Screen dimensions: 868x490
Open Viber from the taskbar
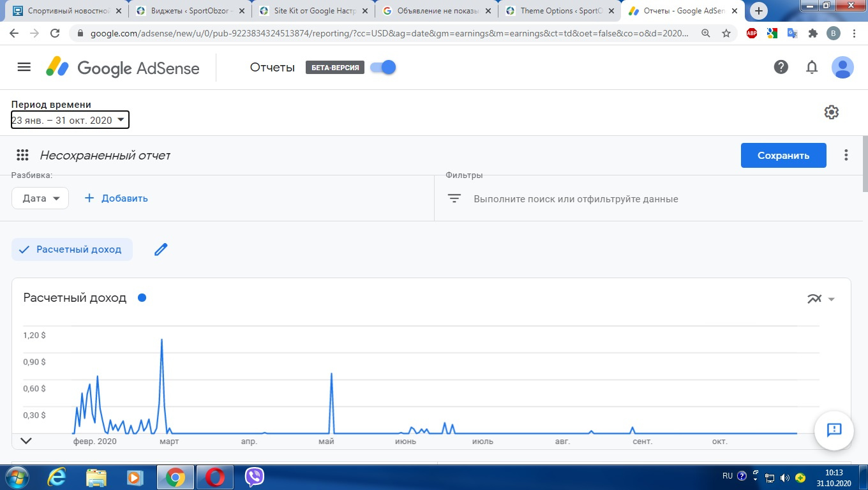pos(255,477)
